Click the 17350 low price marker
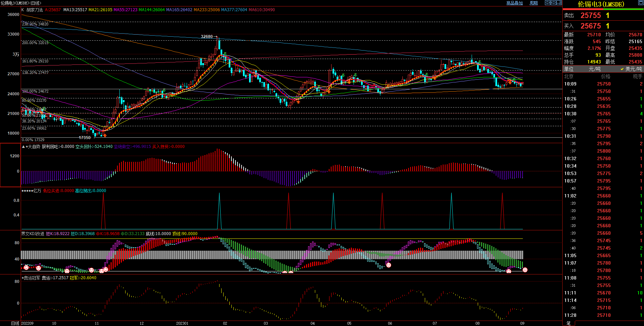 pyautogui.click(x=84, y=138)
